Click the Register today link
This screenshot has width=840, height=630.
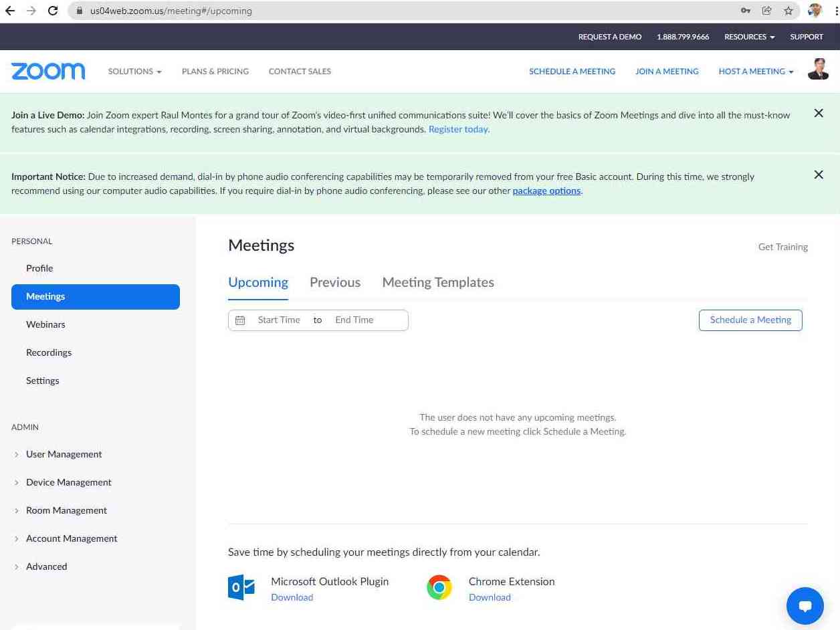(x=459, y=129)
